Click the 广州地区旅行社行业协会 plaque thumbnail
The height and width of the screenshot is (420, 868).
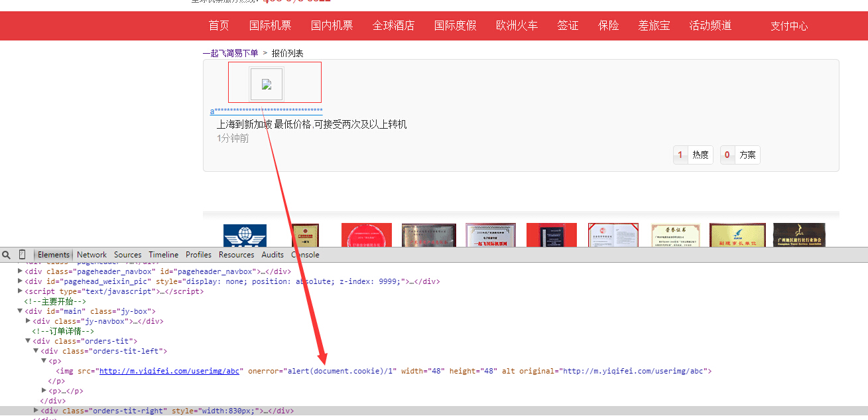pyautogui.click(x=799, y=235)
